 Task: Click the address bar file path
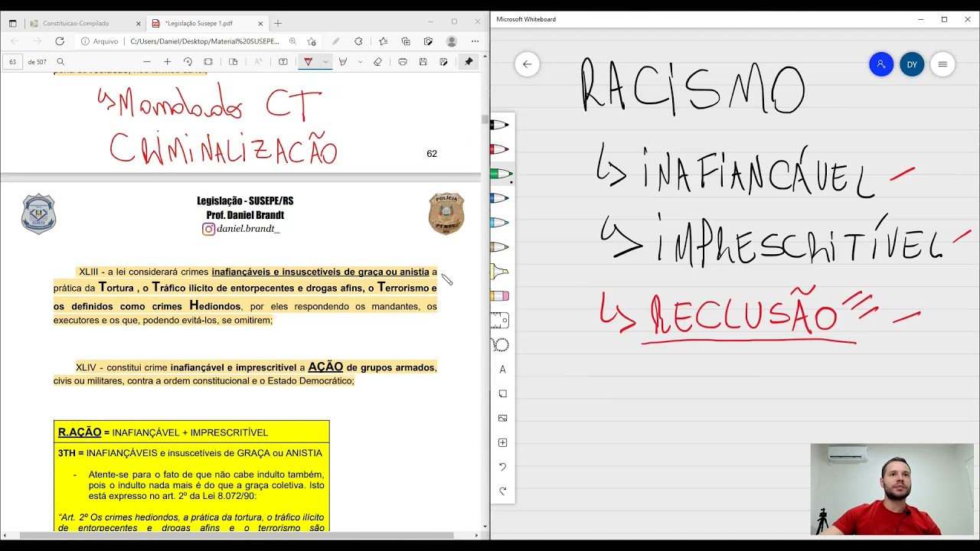[204, 41]
